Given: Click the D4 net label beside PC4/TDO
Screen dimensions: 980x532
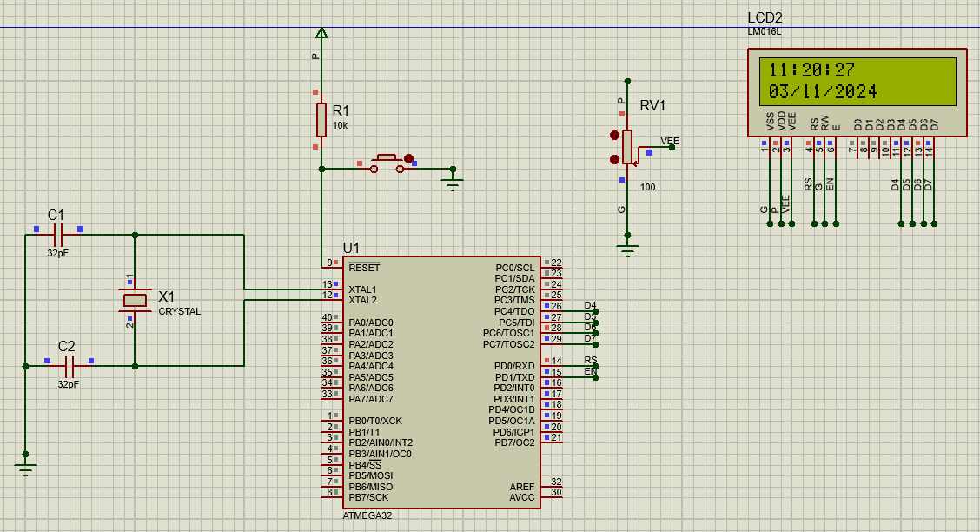Looking at the screenshot, I should point(590,306).
